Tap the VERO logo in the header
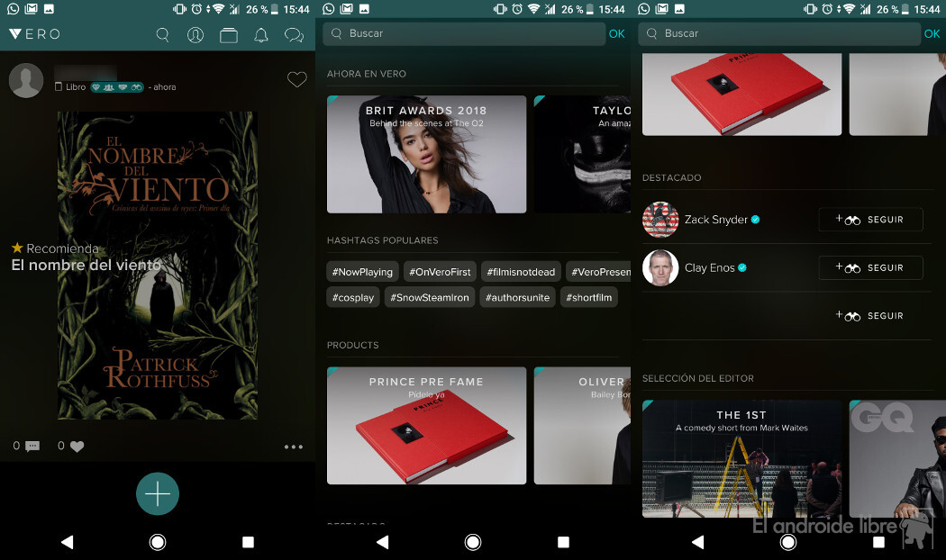Image resolution: width=946 pixels, height=560 pixels. [x=34, y=34]
